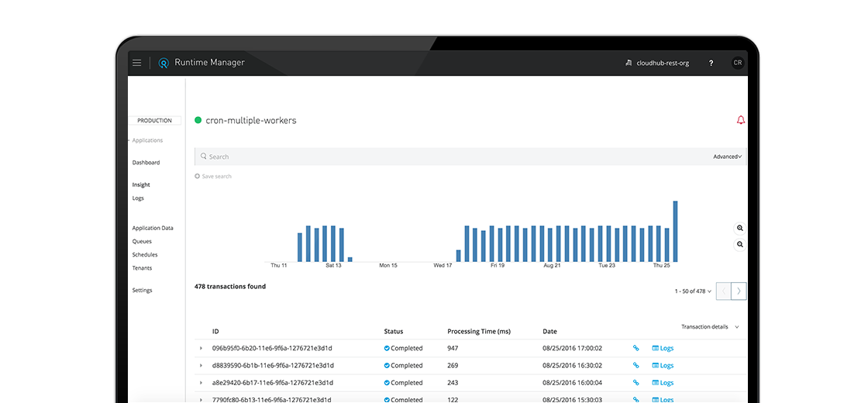Click the 478 transactions found text
The image size is (868, 403).
coord(230,287)
